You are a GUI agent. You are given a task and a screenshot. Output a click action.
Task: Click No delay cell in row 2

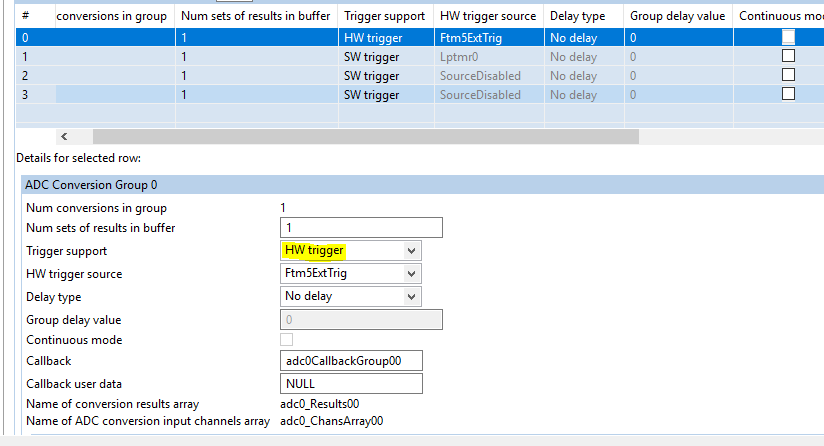[584, 76]
